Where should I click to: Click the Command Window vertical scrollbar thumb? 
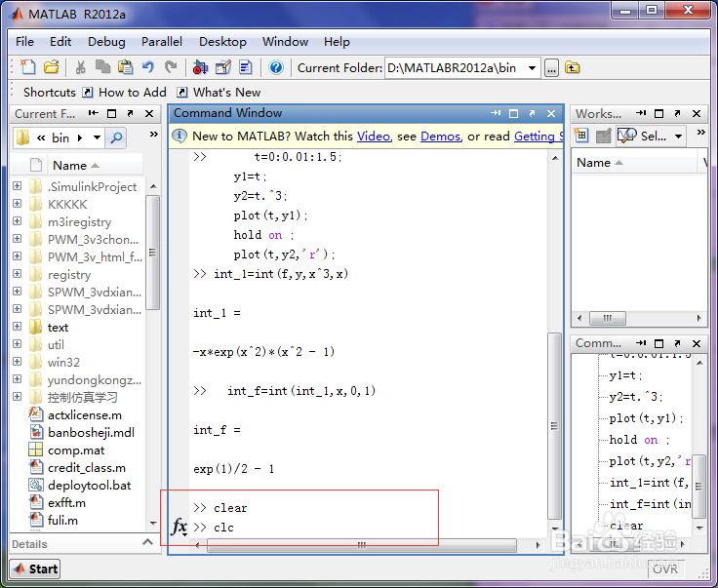pos(554,425)
